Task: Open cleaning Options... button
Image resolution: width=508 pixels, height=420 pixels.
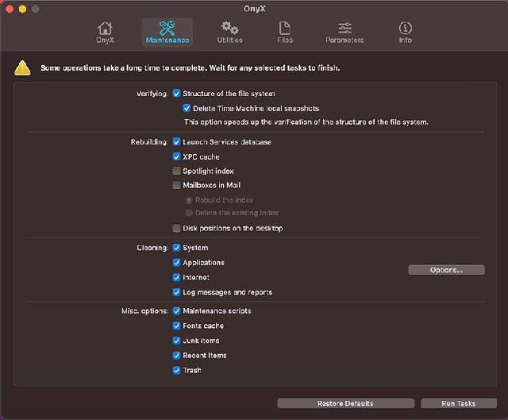Action: coord(446,270)
